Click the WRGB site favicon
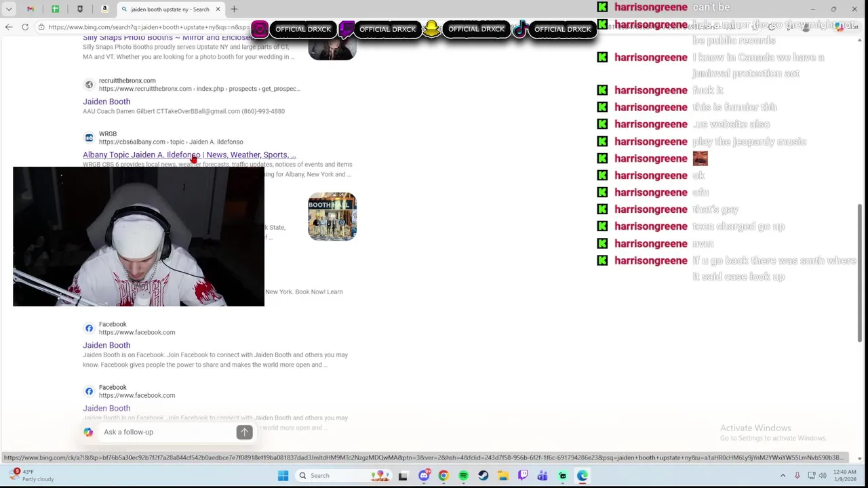 coord(89,138)
